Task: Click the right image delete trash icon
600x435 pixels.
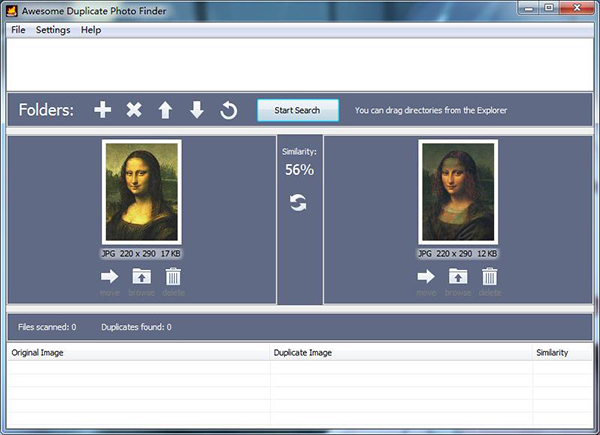Action: point(489,276)
